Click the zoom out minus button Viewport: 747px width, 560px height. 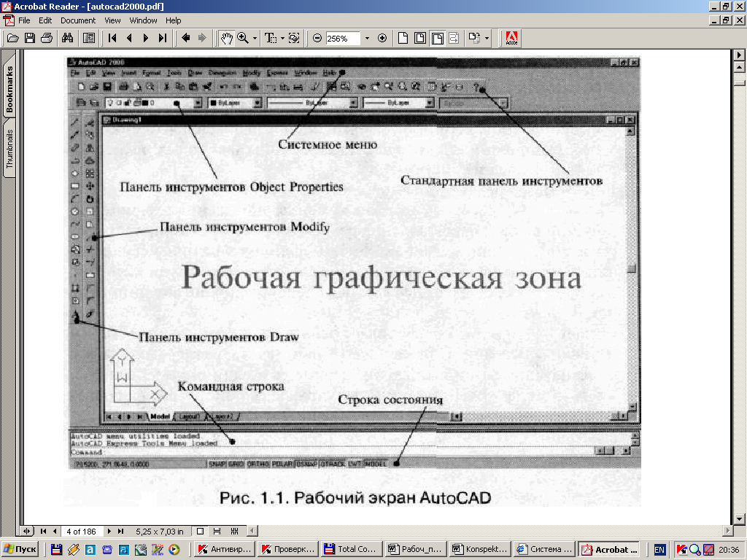pyautogui.click(x=317, y=38)
